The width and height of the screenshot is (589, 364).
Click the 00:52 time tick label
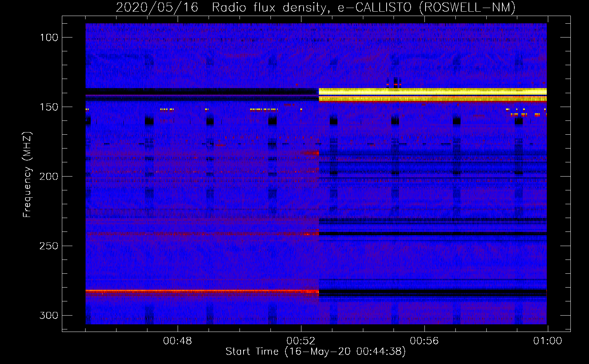(301, 341)
